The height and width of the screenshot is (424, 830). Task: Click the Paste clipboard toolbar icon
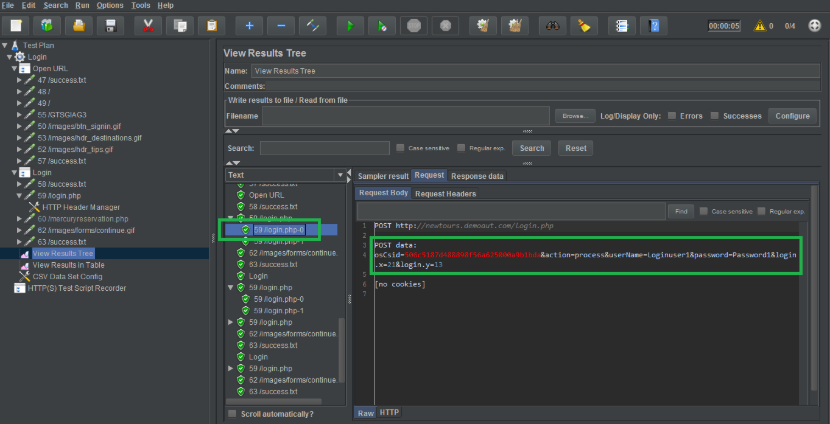[212, 25]
